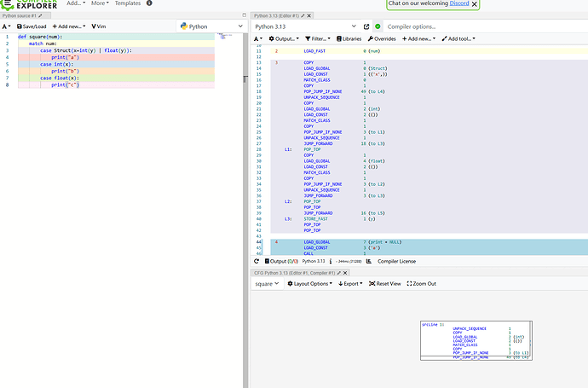The image size is (588, 388).
Task: Select the CFG Python 3.13 tab
Action: (294, 273)
